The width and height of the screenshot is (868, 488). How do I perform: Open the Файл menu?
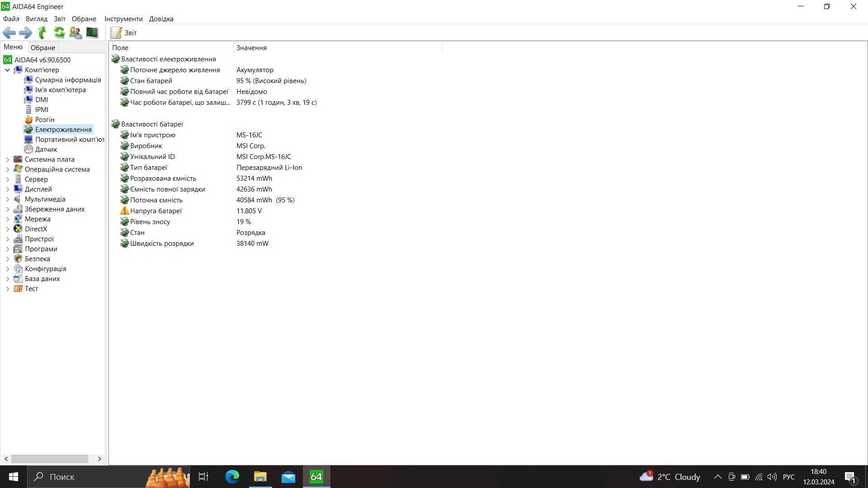click(11, 19)
